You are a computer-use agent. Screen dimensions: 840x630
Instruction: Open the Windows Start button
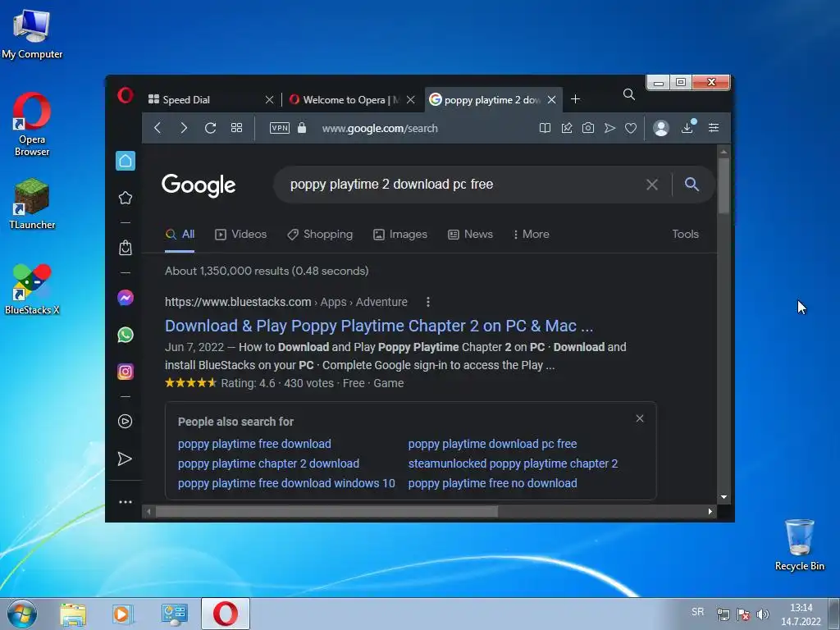[x=22, y=614]
